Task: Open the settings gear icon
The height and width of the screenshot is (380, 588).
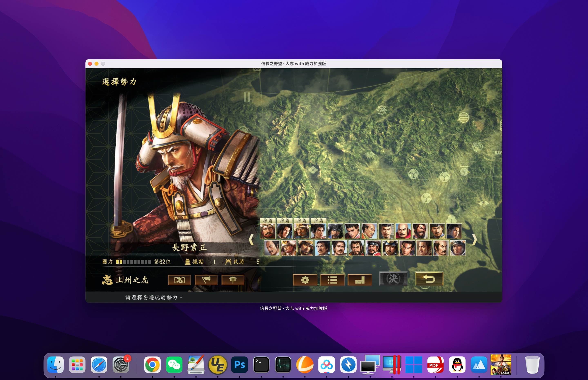Action: [305, 280]
